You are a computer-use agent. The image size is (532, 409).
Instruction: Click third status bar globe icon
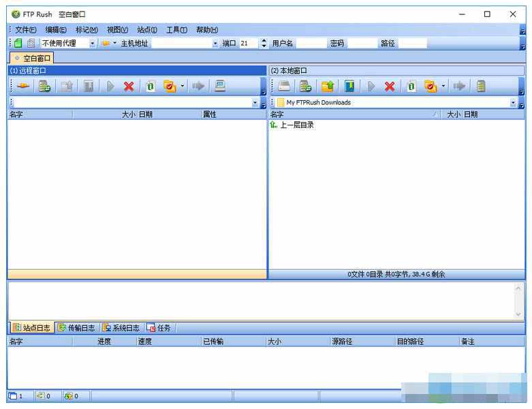click(69, 396)
